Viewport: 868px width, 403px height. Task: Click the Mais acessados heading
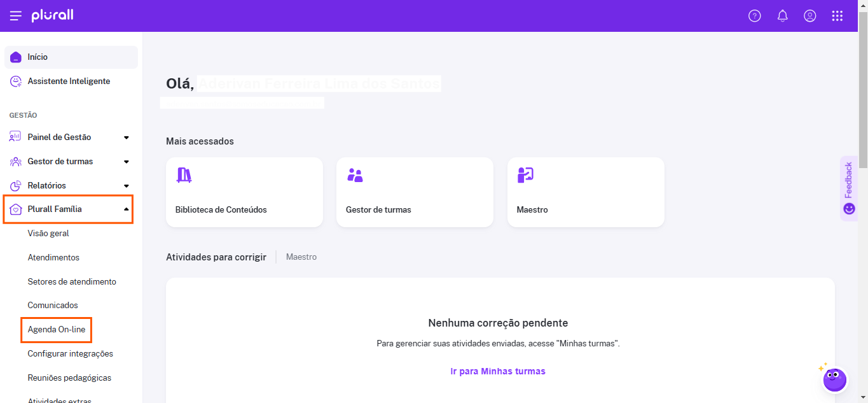[x=200, y=141]
